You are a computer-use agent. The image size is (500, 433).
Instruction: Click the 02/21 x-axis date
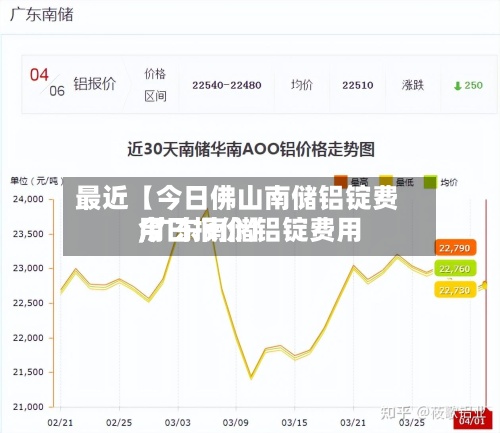tap(60, 423)
